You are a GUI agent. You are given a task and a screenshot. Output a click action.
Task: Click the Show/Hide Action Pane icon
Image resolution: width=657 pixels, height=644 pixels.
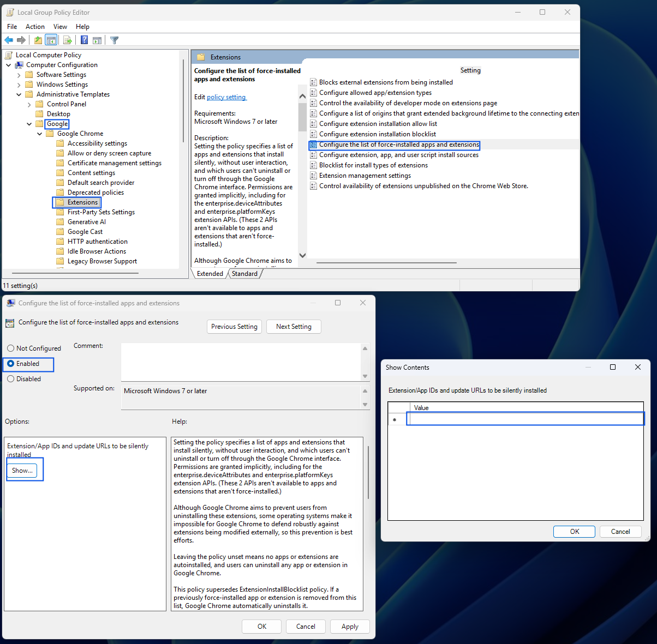click(x=97, y=40)
